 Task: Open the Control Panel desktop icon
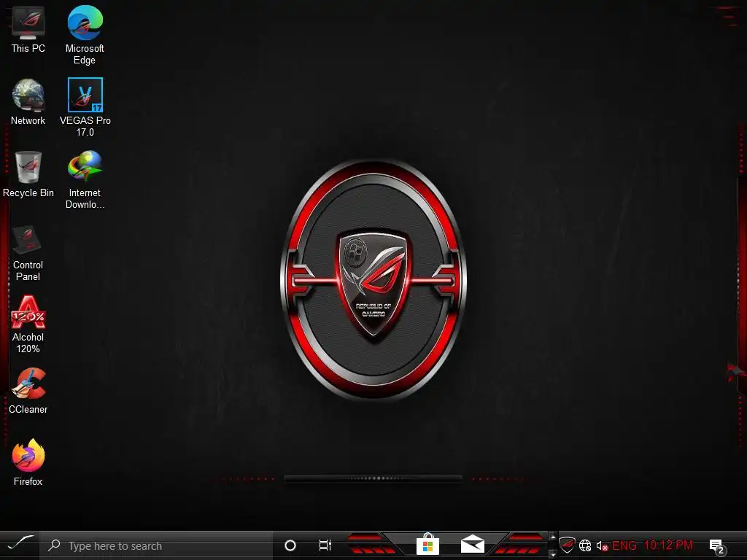[x=28, y=252]
